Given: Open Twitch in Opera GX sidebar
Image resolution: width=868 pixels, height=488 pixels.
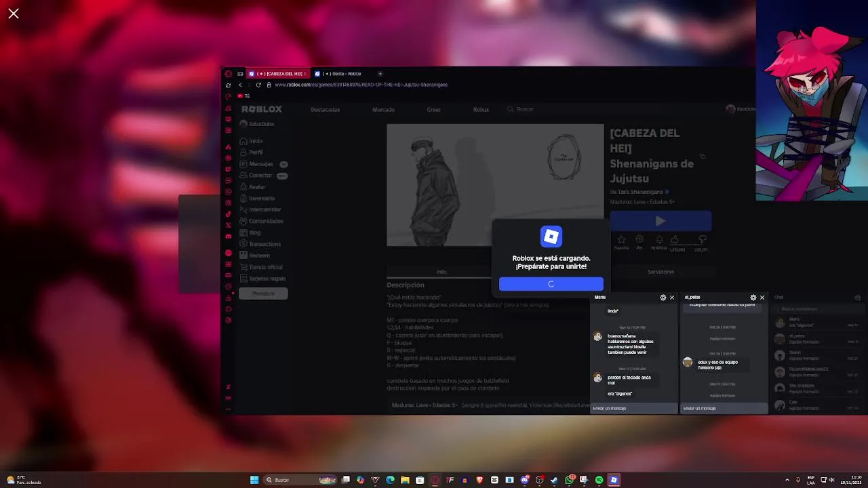Looking at the screenshot, I should point(229,169).
